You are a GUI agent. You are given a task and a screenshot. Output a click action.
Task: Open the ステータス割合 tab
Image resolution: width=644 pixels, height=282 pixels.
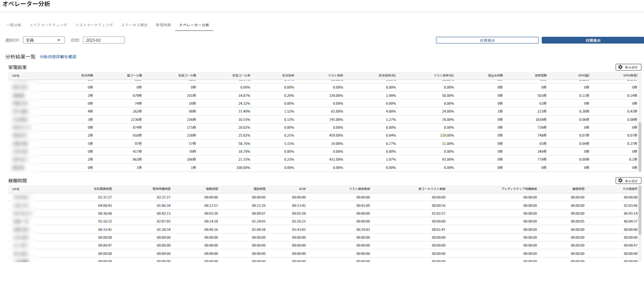(134, 25)
